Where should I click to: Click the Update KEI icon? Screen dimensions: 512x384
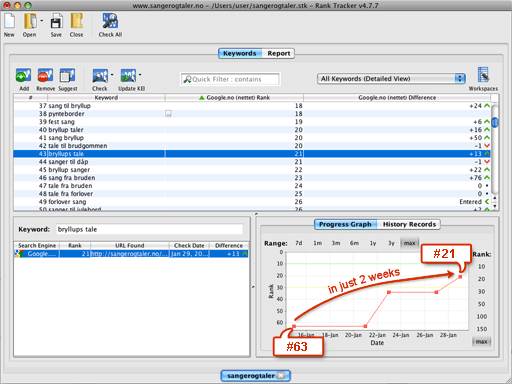coord(128,76)
